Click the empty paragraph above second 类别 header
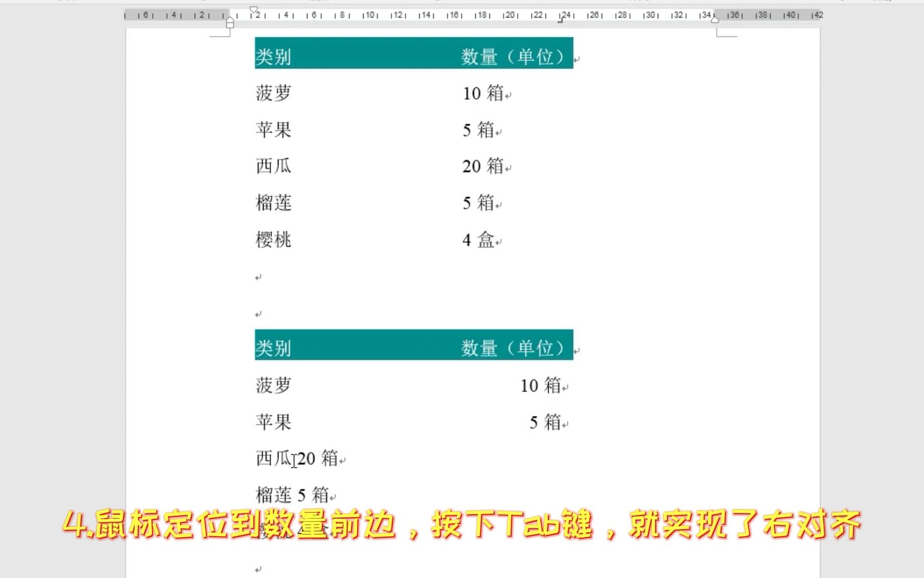Viewport: 924px width, 578px height. coord(258,314)
